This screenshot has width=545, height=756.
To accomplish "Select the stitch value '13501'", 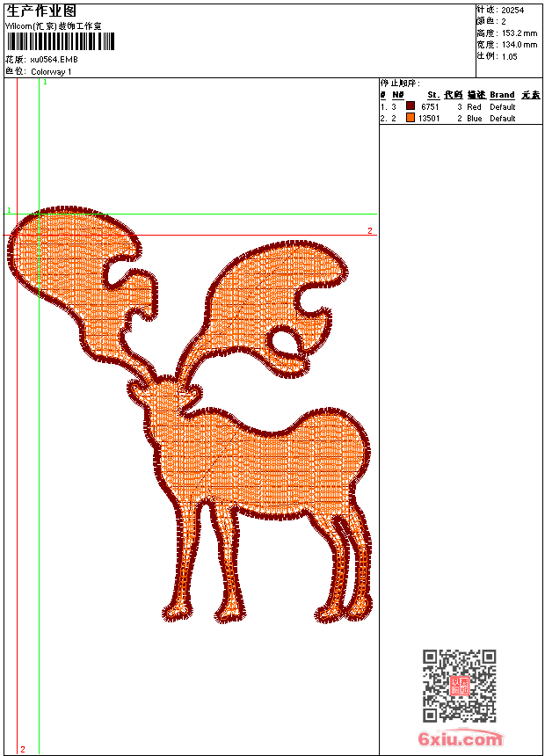I will point(429,119).
